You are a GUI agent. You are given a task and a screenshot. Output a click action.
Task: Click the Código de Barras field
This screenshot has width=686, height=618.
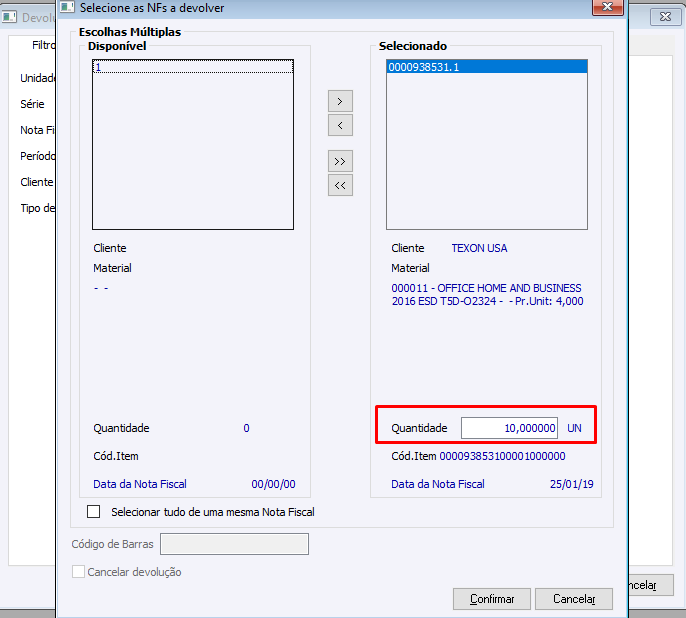234,544
